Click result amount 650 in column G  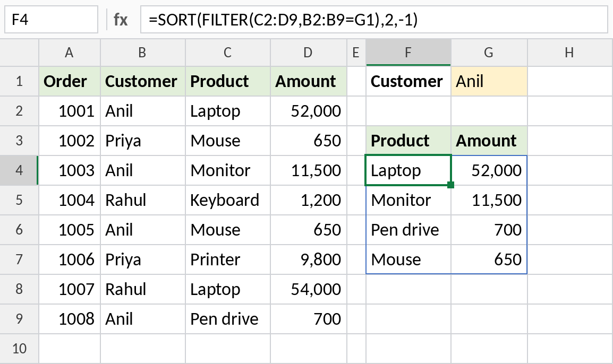point(489,259)
